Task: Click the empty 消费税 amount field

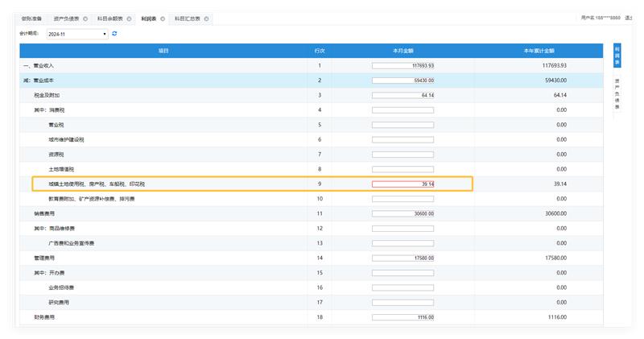Action: click(402, 110)
